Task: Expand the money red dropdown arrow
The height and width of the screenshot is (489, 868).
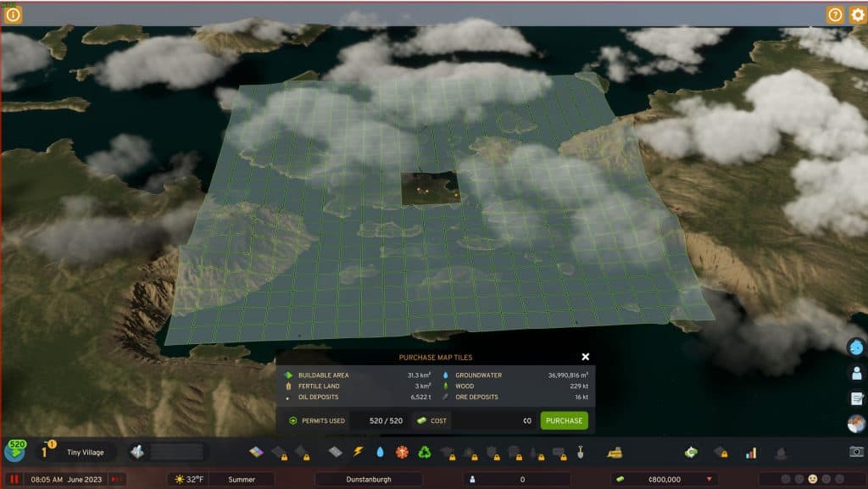Action: [709, 479]
